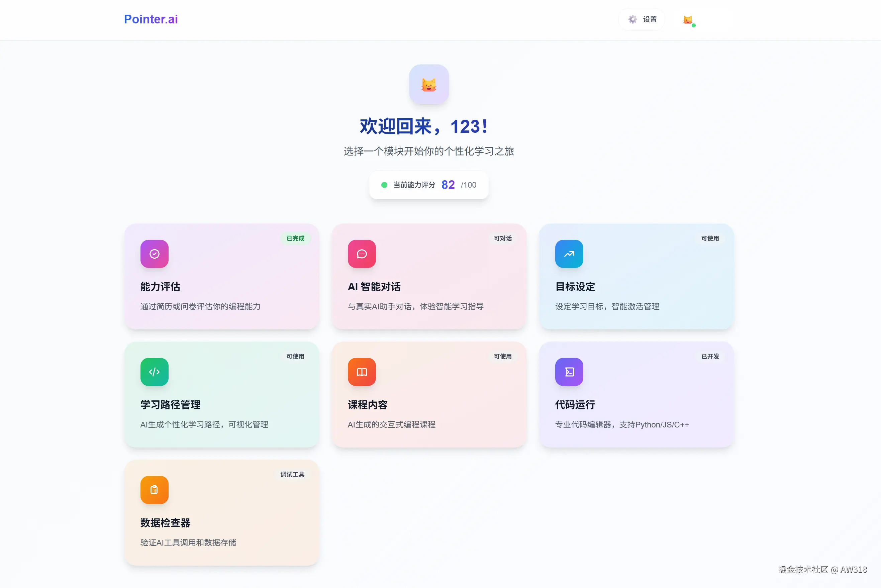
Task: Click the purple badge-check assessment icon
Action: [x=154, y=254]
